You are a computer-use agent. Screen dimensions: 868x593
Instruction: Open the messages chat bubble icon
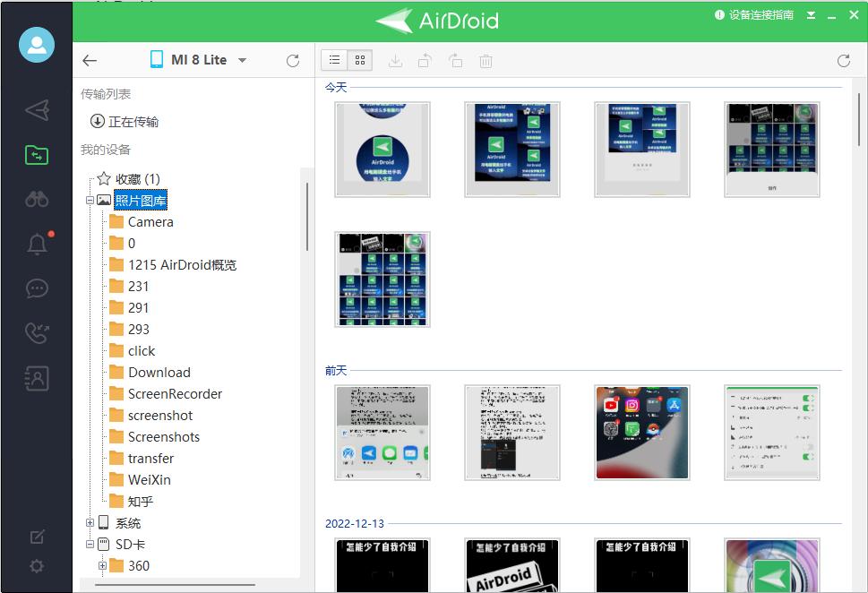(37, 288)
